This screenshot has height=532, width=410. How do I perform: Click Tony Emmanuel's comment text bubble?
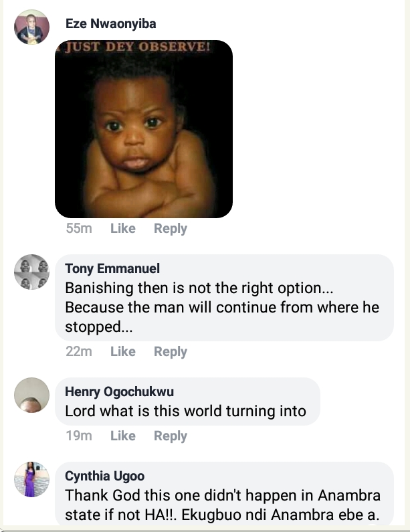tap(224, 308)
